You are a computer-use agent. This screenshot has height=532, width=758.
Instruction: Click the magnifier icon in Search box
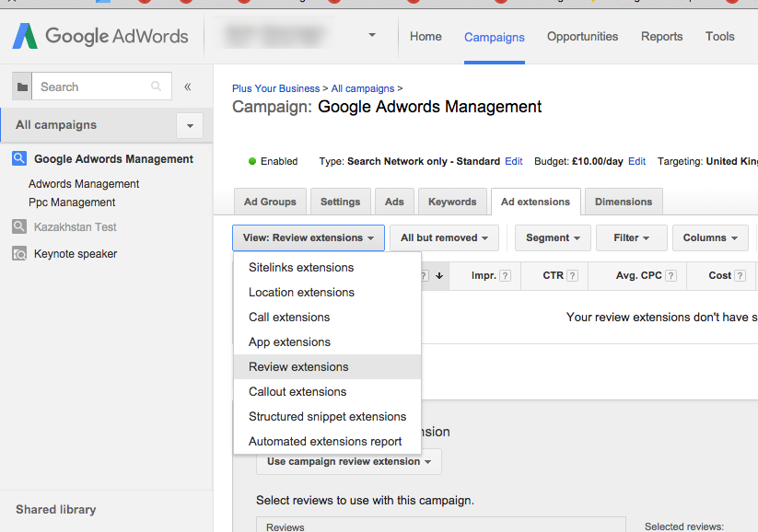[156, 86]
